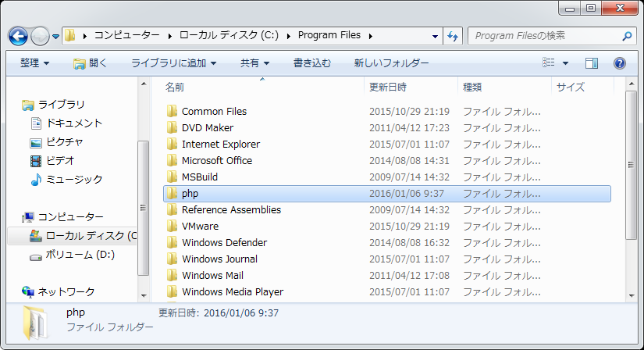Click the 書き込む button

coord(311,62)
